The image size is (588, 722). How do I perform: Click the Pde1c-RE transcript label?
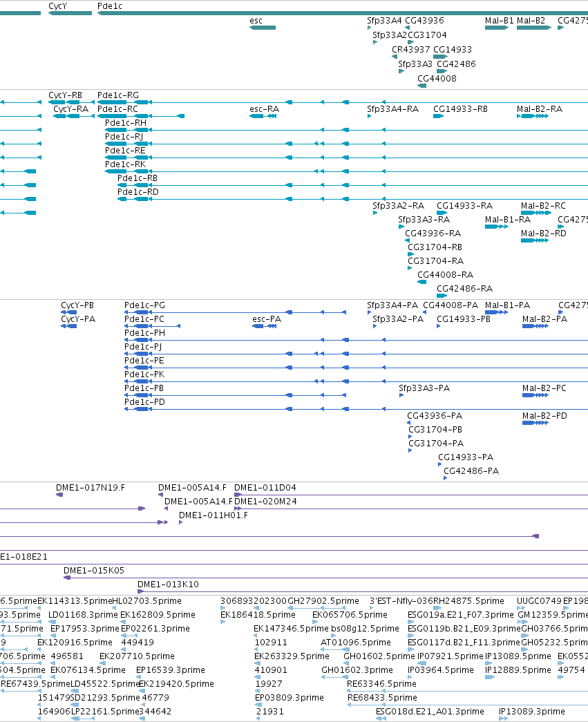pos(125,151)
